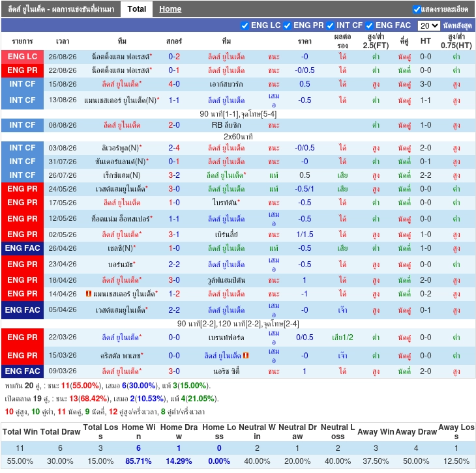Click the ราคา column header

point(305,41)
